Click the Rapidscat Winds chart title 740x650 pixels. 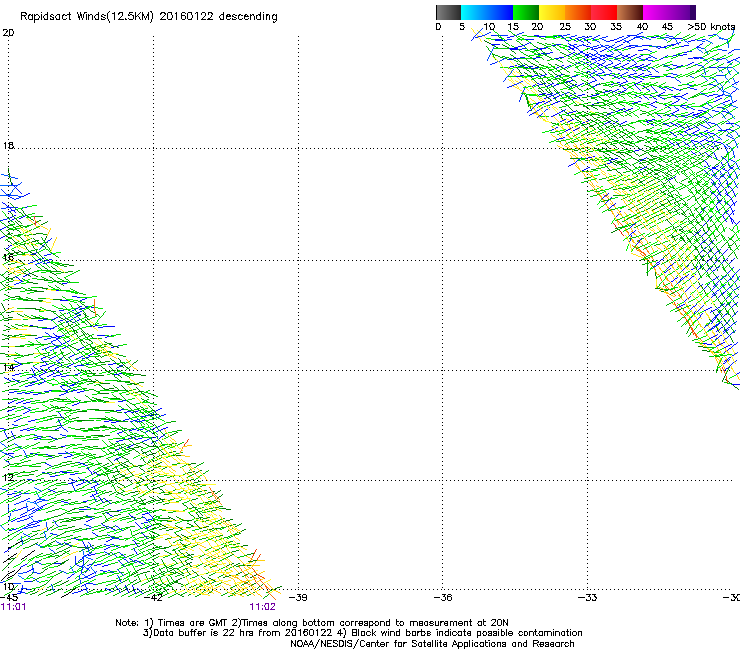[149, 17]
